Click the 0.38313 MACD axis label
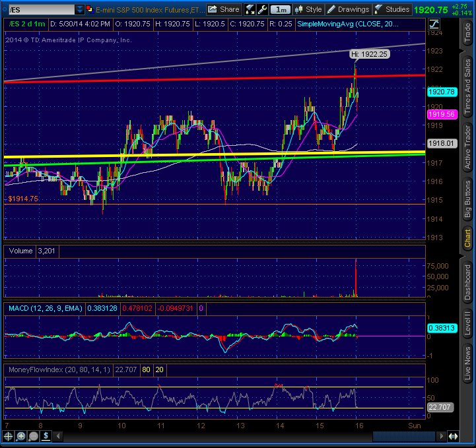 pos(442,328)
